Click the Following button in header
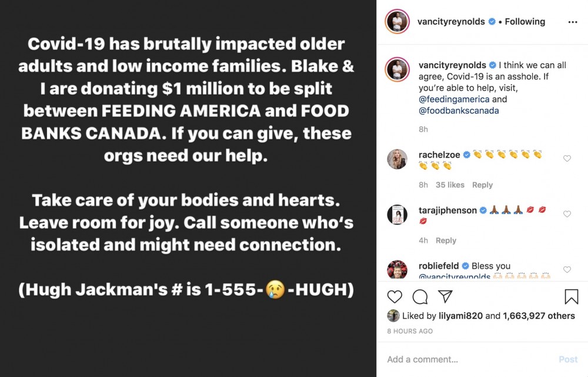The width and height of the screenshot is (588, 377). pyautogui.click(x=524, y=22)
